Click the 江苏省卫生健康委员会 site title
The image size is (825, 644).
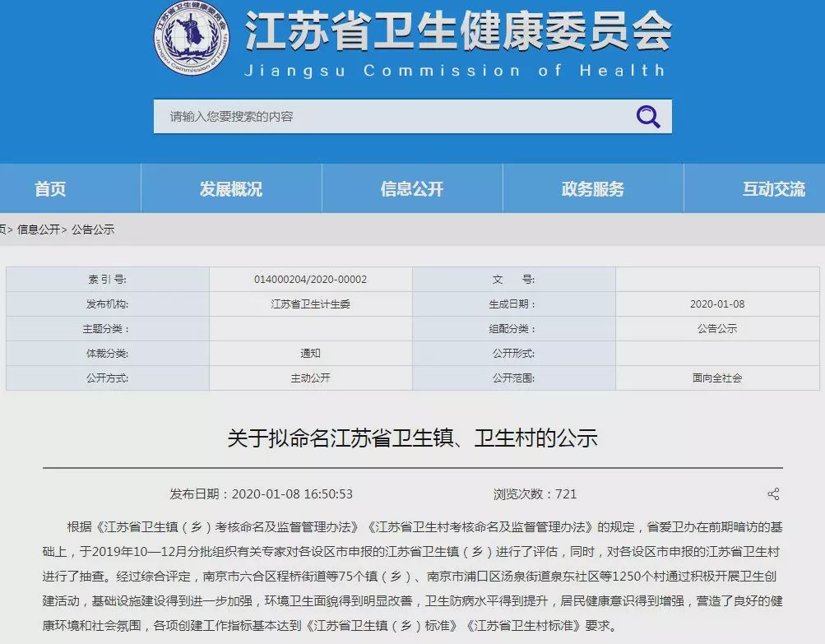click(x=458, y=31)
